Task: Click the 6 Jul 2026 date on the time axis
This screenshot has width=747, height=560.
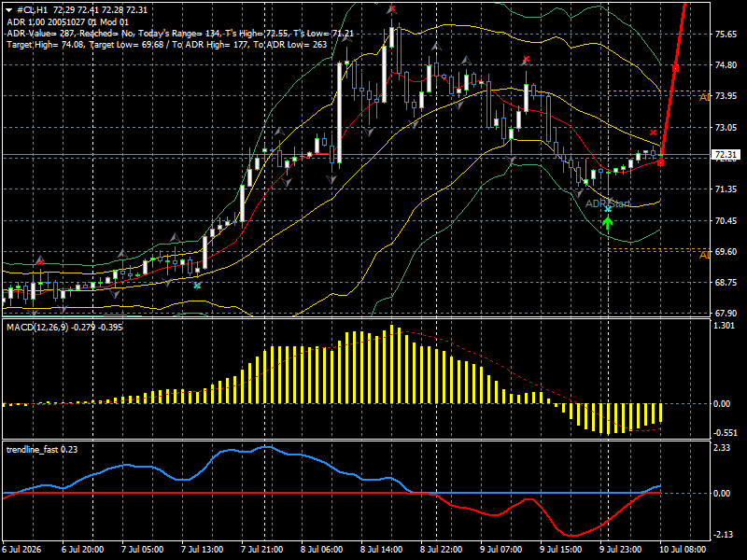Action: (22, 550)
